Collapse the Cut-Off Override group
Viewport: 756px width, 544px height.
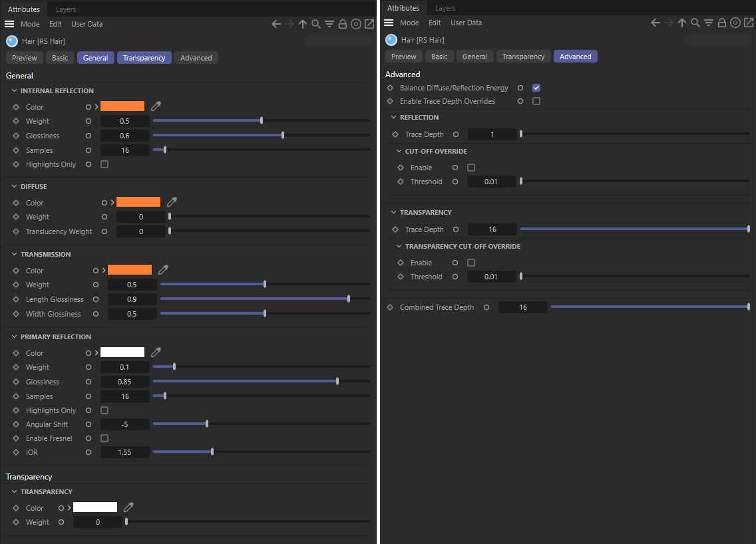point(399,151)
